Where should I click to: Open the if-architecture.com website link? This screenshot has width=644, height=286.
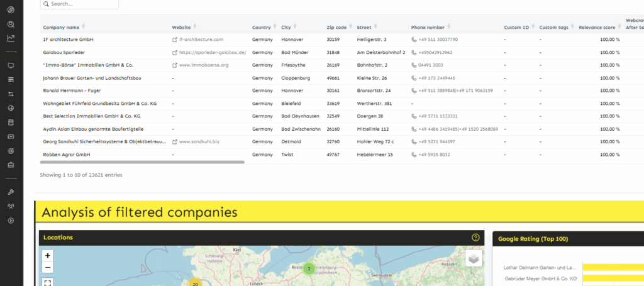pos(201,40)
